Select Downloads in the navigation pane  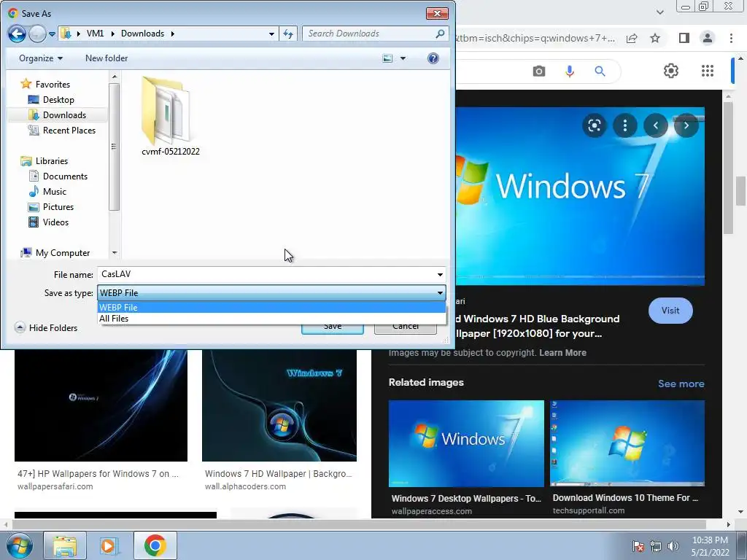click(x=64, y=114)
